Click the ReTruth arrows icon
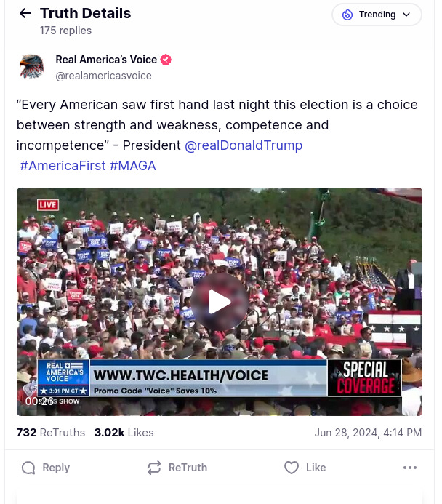The width and height of the screenshot is (442, 504). tap(154, 468)
